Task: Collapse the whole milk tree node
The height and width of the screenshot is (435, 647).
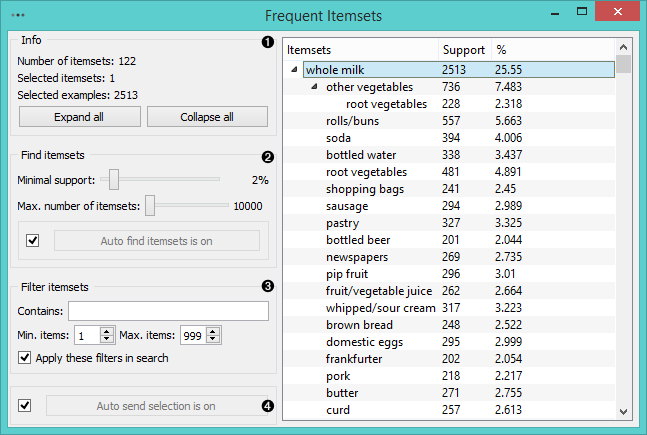Action: [x=294, y=69]
